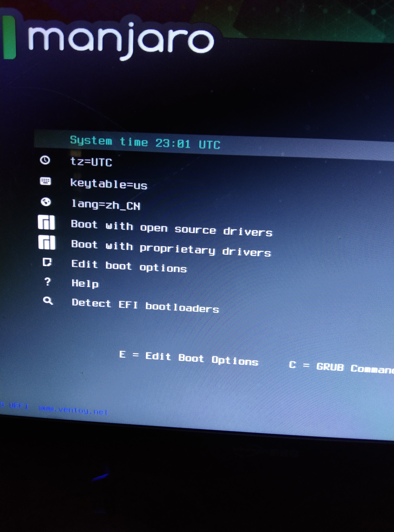This screenshot has height=532, width=394.
Task: Click the C = GRUB Command hint
Action: coord(341,367)
